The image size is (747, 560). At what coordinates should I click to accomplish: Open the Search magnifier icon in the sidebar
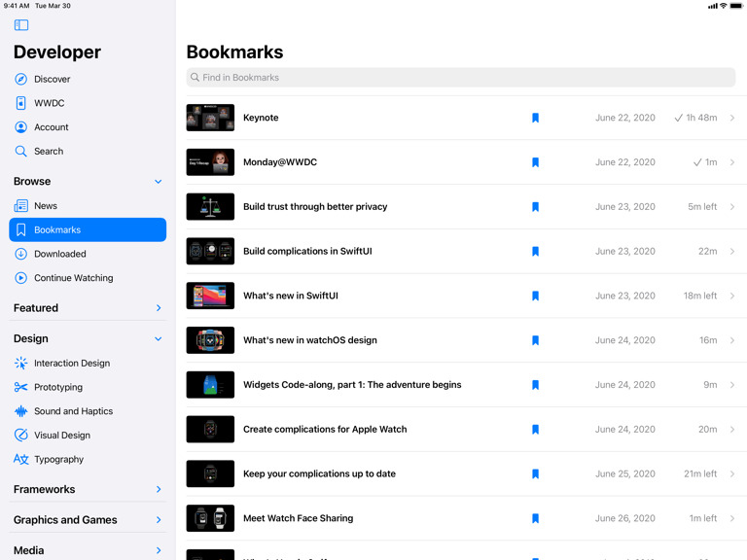click(21, 152)
